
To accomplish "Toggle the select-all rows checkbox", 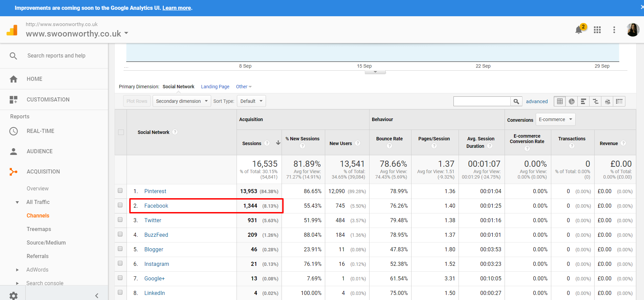I will 121,132.
